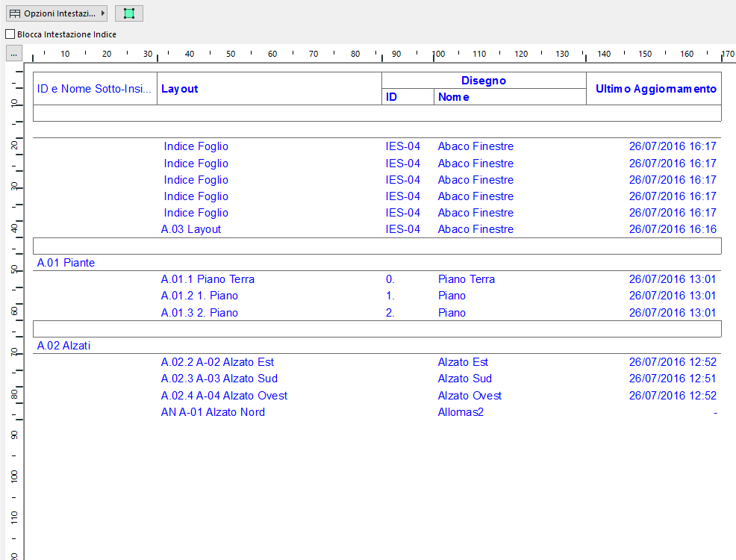Click the AN A-01 Alzato Nord entry
Image resolution: width=736 pixels, height=560 pixels.
pos(213,412)
